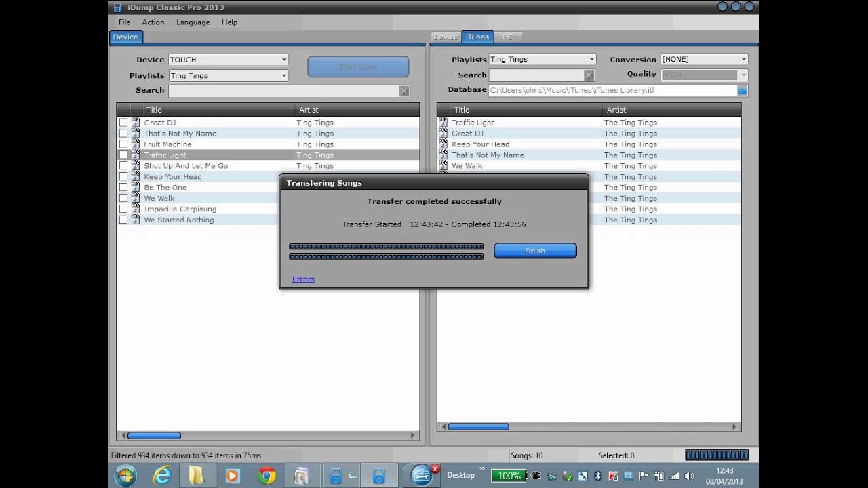
Task: Open the Language menu
Action: click(x=193, y=22)
